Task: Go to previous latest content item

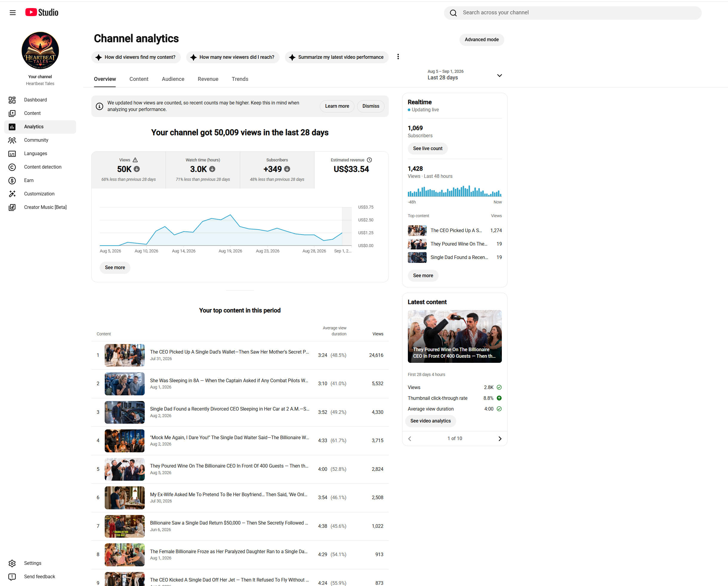Action: [410, 439]
